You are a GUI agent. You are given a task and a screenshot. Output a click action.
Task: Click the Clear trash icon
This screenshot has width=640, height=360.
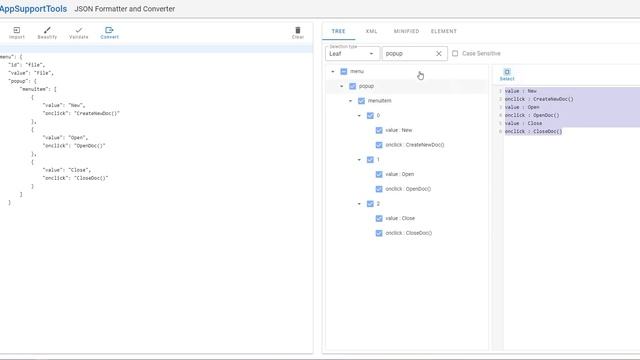pyautogui.click(x=298, y=30)
